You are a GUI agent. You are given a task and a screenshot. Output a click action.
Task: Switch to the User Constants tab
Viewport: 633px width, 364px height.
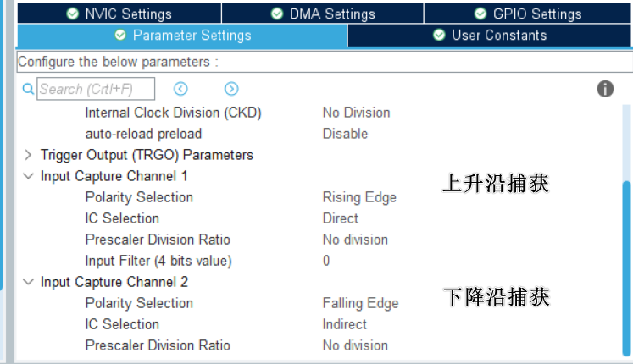(490, 36)
